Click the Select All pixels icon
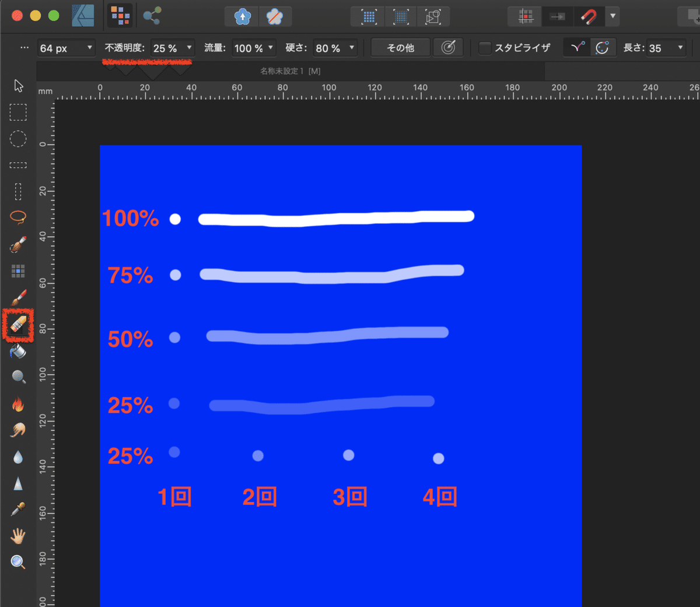 [x=369, y=17]
